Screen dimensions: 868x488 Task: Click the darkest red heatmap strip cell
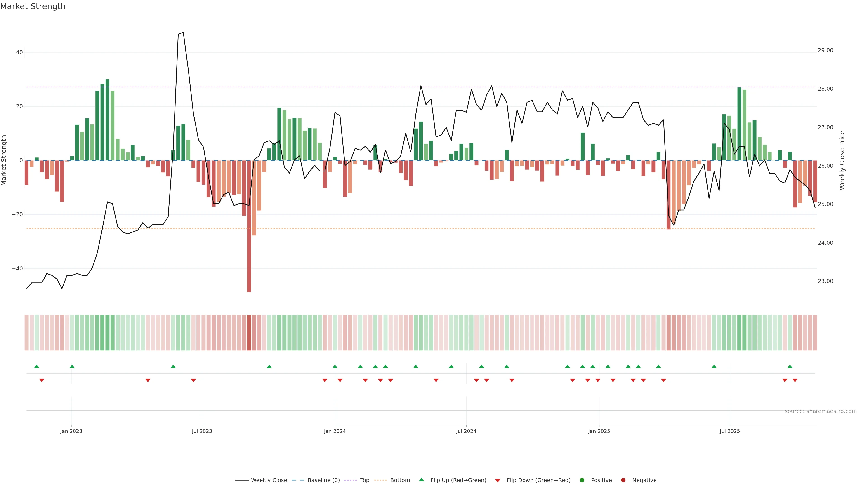point(249,333)
